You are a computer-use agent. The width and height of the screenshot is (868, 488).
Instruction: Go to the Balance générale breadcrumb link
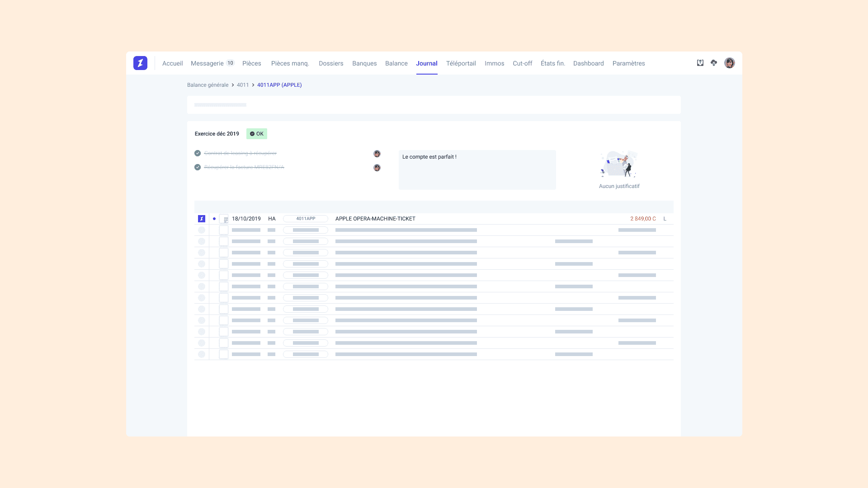(208, 85)
